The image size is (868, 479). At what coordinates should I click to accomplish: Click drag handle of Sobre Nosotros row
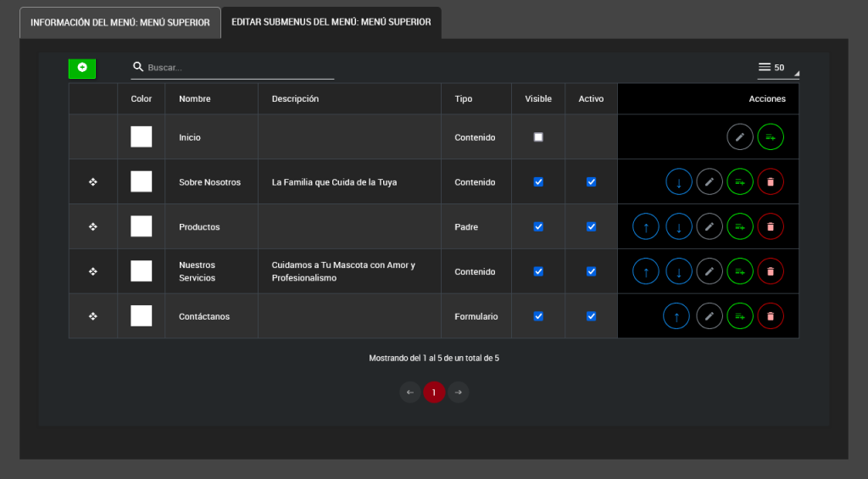point(93,181)
